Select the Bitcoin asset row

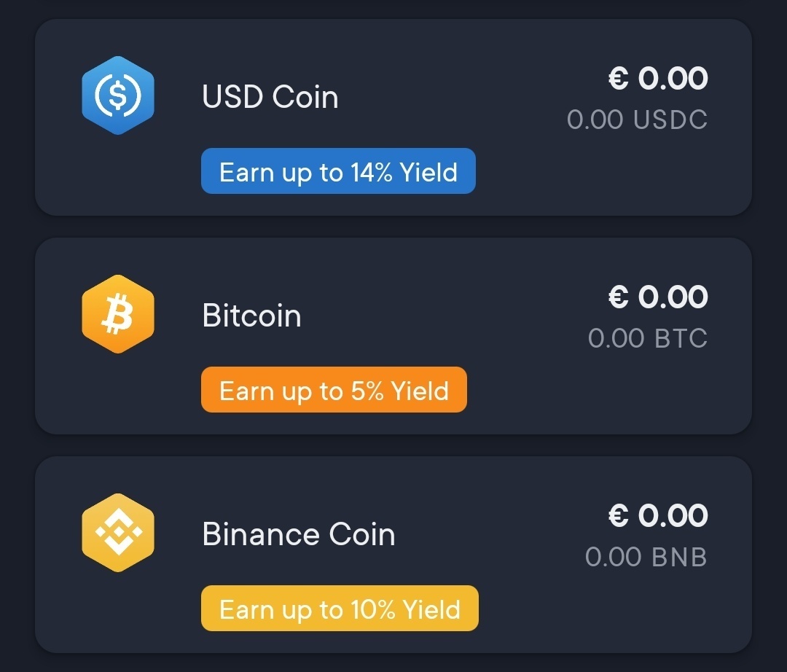393,334
